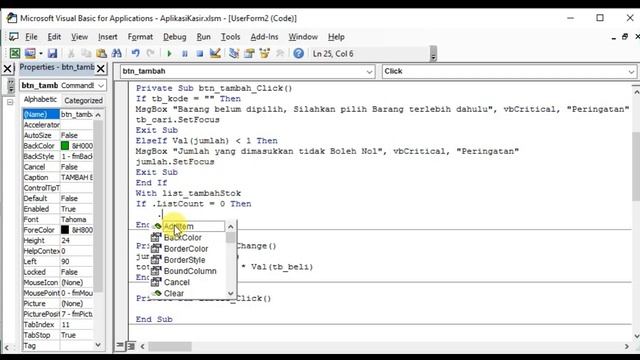Open the File menu
Image resolution: width=640 pixels, height=360 pixels.
click(31, 37)
